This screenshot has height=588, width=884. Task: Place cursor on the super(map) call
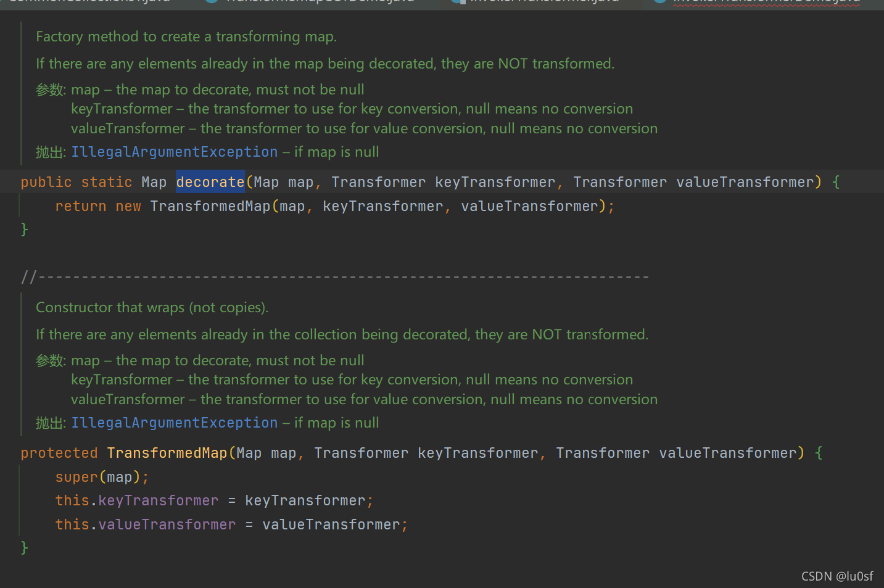point(102,477)
